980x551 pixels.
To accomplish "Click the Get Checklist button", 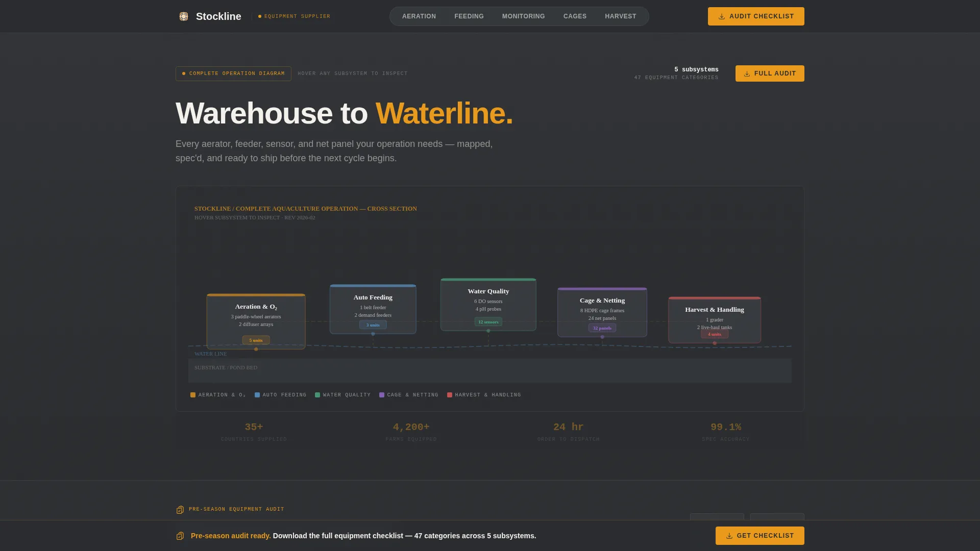I will coord(760,536).
